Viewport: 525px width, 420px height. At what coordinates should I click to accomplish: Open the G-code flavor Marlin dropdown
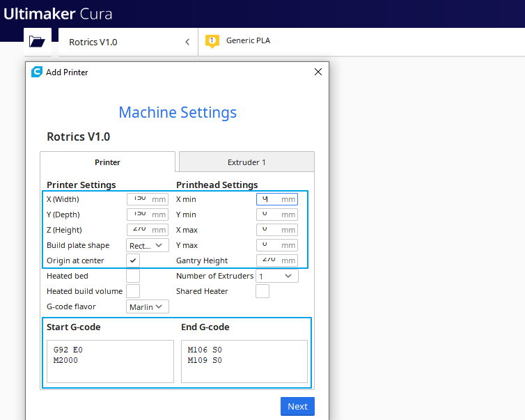tap(148, 306)
